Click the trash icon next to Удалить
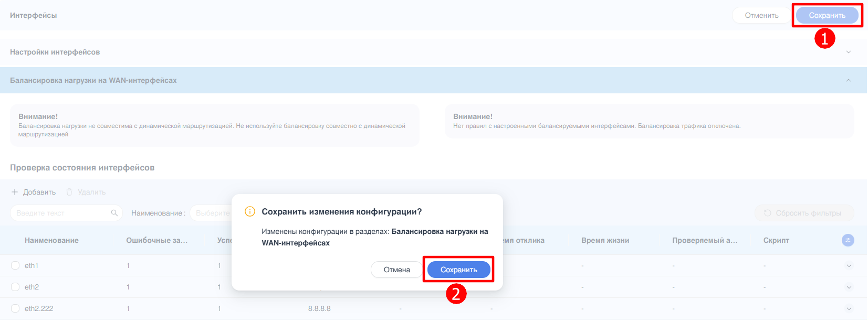This screenshot has width=868, height=322. pyautogui.click(x=69, y=192)
